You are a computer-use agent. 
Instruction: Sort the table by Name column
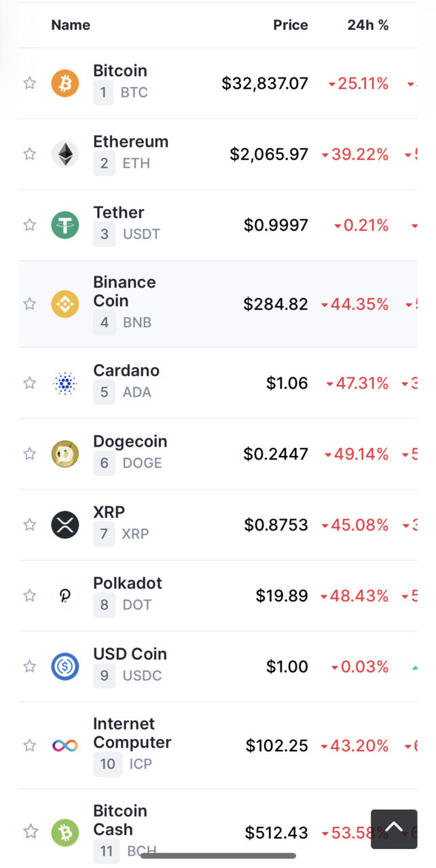click(x=71, y=25)
